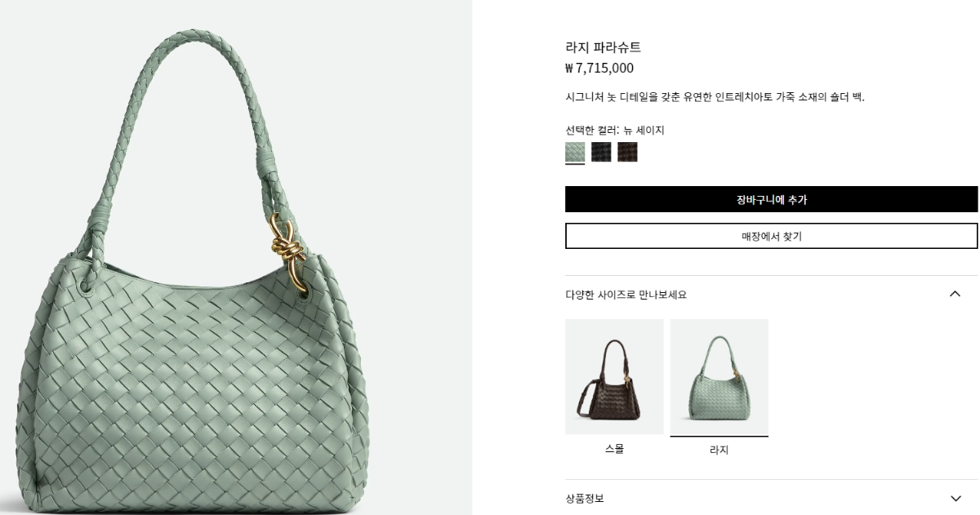Click the 매장에서 찾기 button
980x515 pixels.
tap(771, 236)
